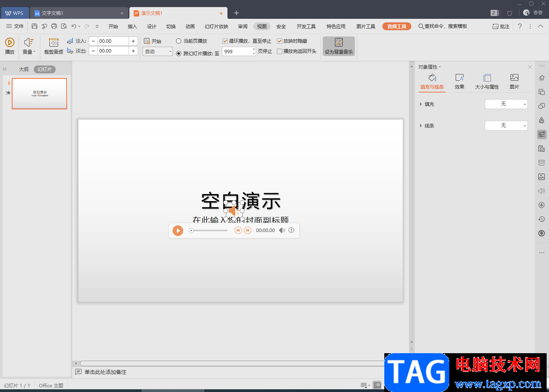Click the Redo icon

coord(87,26)
